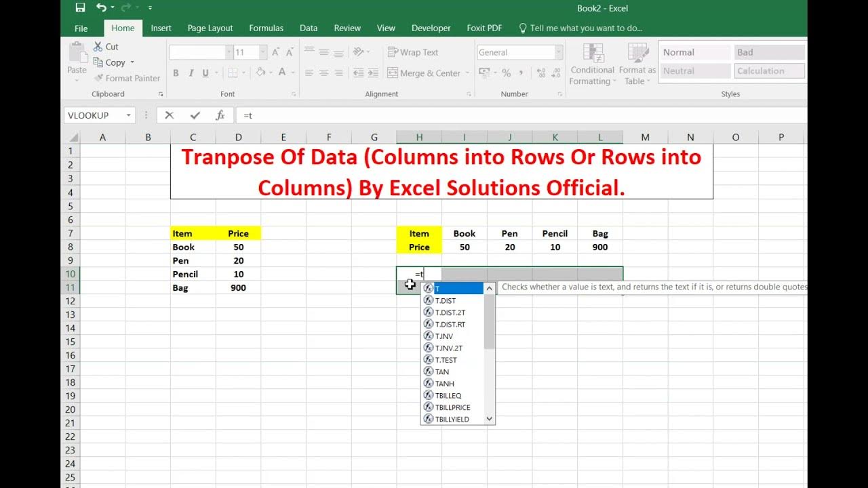Click the Undo arrow icon
Image resolution: width=868 pixels, height=488 pixels.
(101, 8)
